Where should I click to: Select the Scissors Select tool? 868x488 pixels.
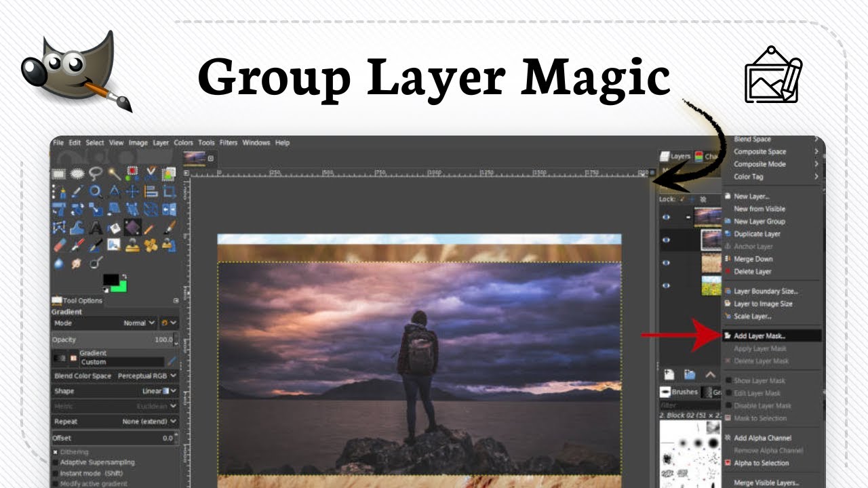pos(151,173)
